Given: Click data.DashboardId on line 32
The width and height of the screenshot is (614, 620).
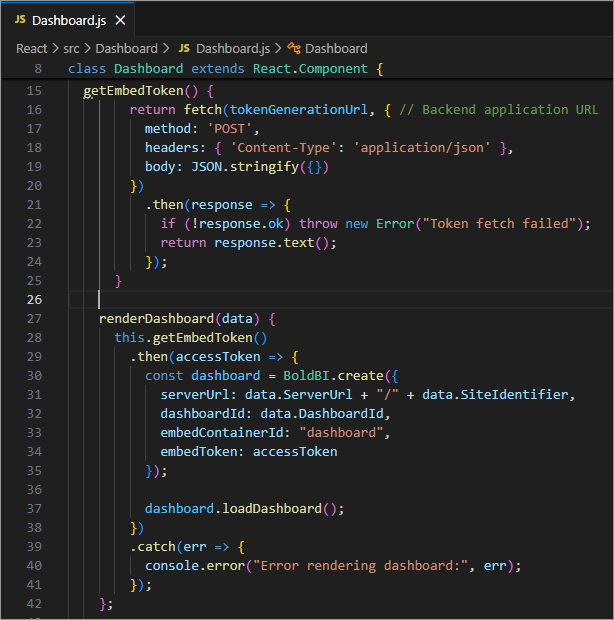Looking at the screenshot, I should tap(322, 414).
